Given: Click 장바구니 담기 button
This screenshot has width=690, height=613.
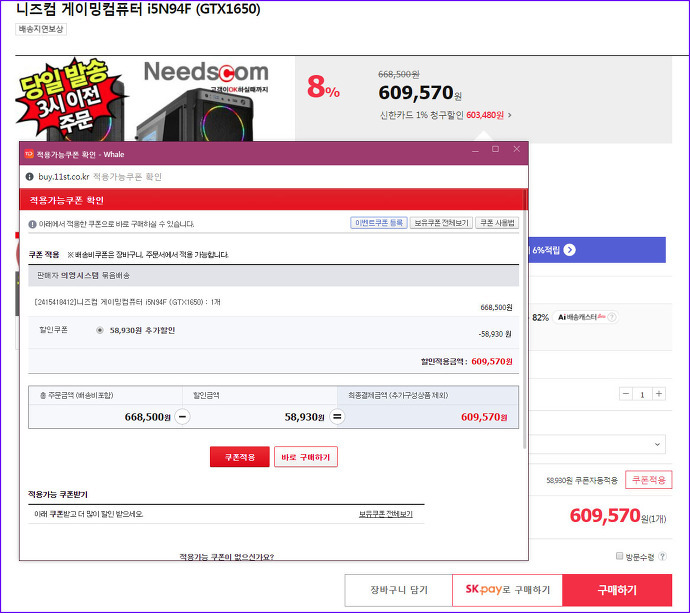Looking at the screenshot, I should pos(399,590).
